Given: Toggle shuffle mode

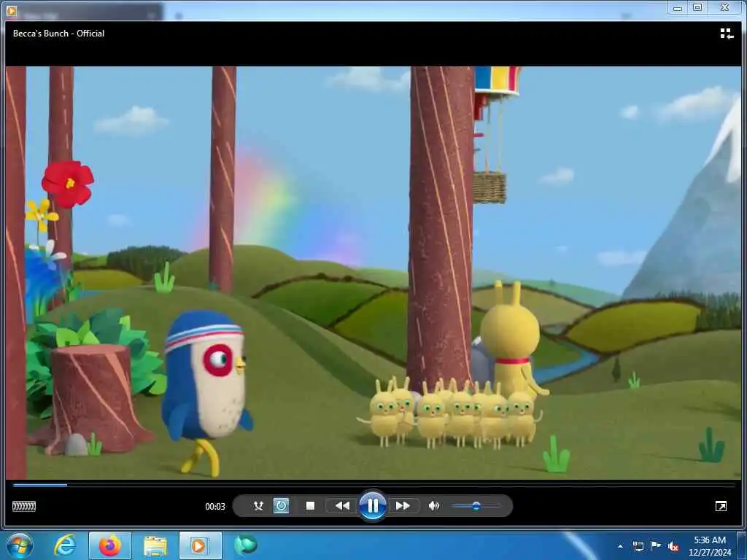Looking at the screenshot, I should [258, 506].
